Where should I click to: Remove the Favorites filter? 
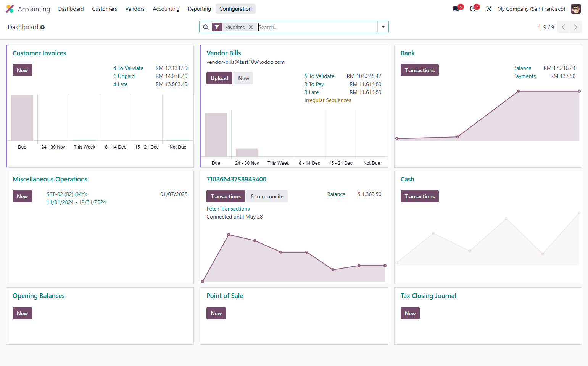pyautogui.click(x=251, y=27)
